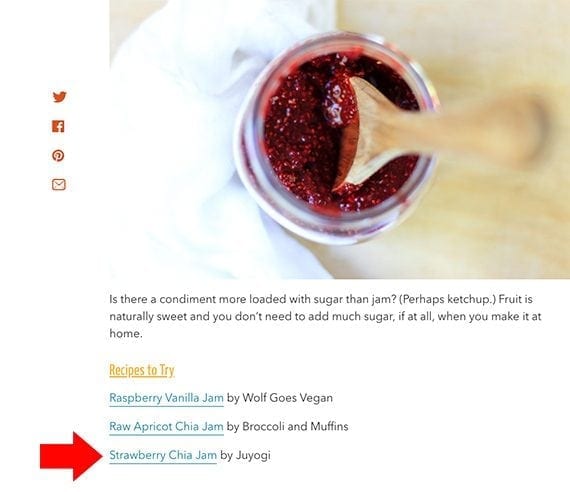Click the word 'home.' ending the paragraph
The height and width of the screenshot is (492, 570).
pos(126,333)
